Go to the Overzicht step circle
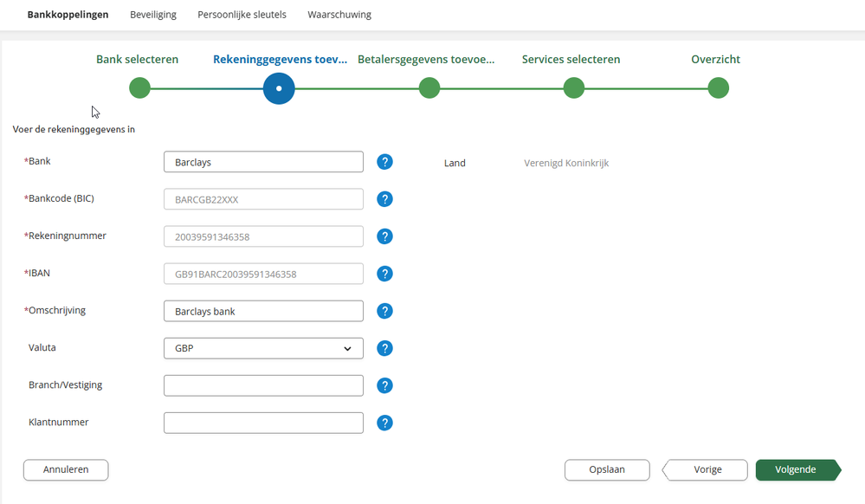 (x=718, y=88)
